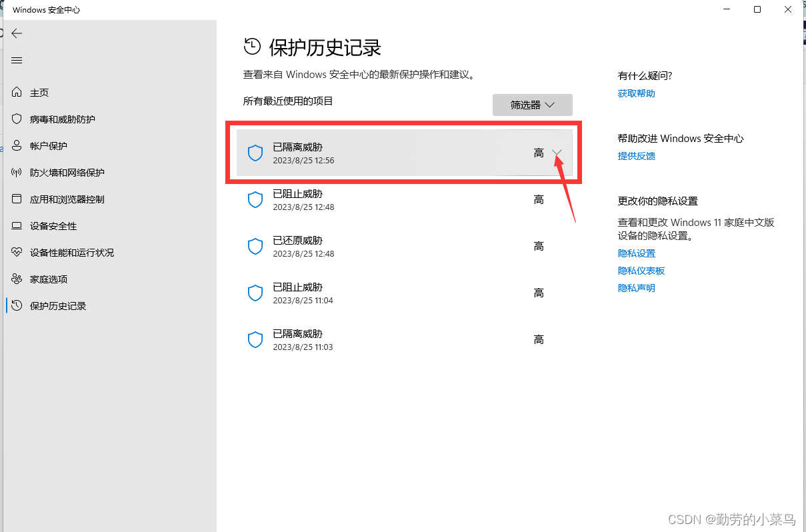Select the 已阻止威胁 2023/8/25 11:04 entry

coord(405,293)
